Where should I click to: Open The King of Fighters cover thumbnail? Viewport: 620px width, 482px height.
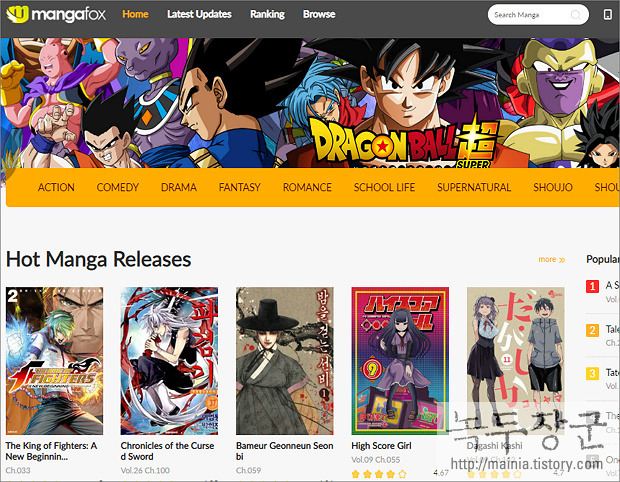[55, 361]
